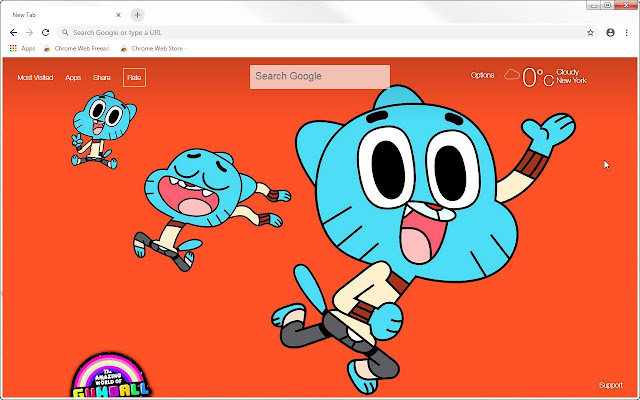Open the Most Visited menu
Screen dimensions: 640x400
(x=35, y=78)
